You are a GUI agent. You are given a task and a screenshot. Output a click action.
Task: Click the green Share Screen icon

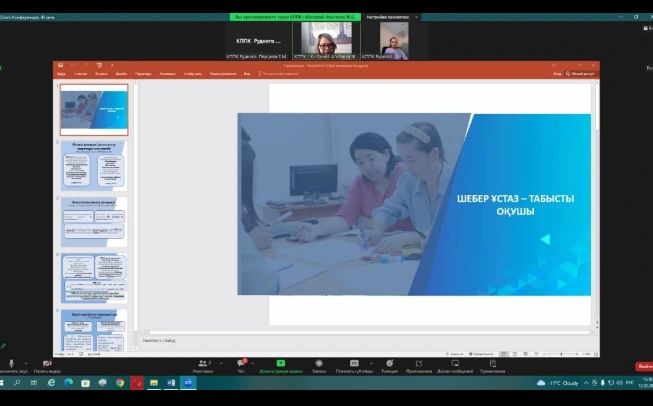tap(280, 364)
